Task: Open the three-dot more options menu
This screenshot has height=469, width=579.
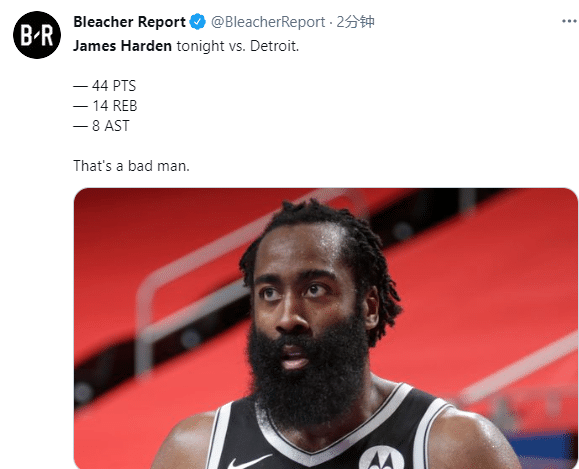Action: [x=569, y=21]
